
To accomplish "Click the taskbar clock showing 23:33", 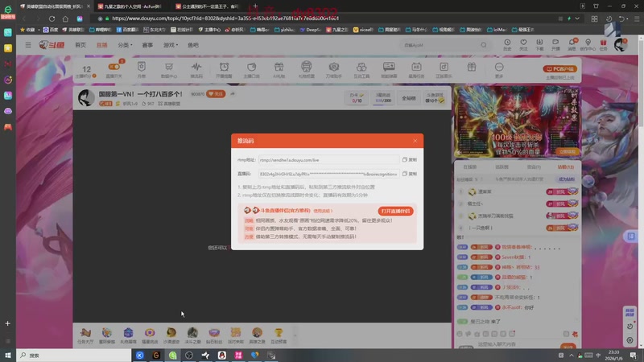I will 614,356.
